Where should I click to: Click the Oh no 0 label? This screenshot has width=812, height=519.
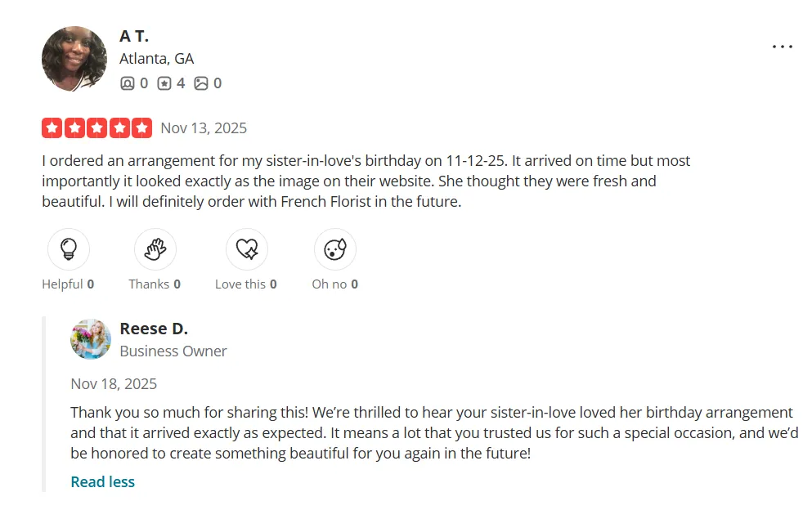(x=335, y=284)
